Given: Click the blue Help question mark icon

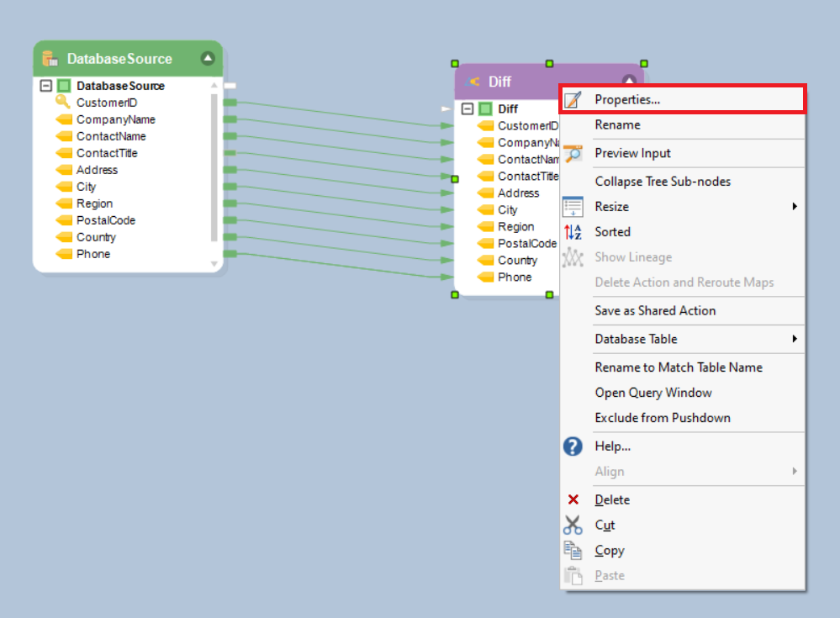Looking at the screenshot, I should tap(573, 446).
